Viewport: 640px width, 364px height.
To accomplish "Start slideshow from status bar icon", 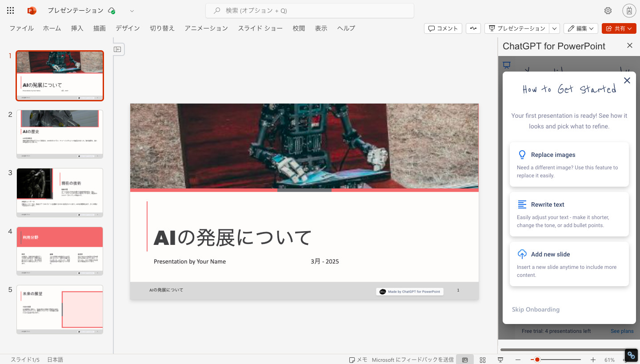I will [x=500, y=360].
